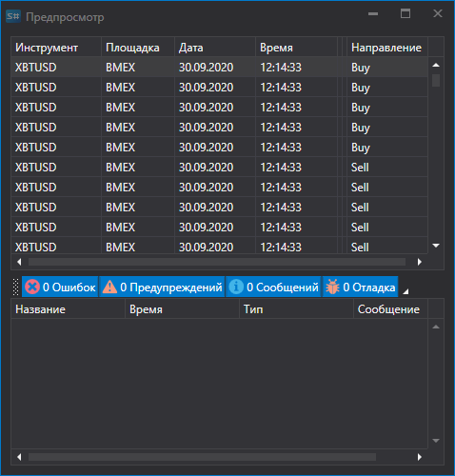455x476 pixels.
Task: Click right arrow of trades horizontal scrollbar
Action: pos(420,262)
